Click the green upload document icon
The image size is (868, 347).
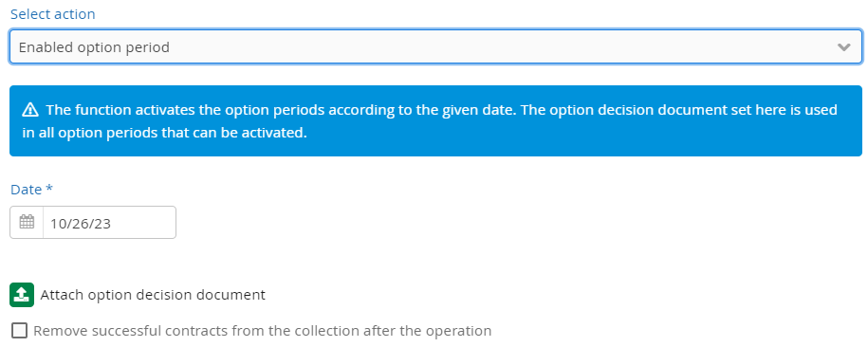pos(22,295)
